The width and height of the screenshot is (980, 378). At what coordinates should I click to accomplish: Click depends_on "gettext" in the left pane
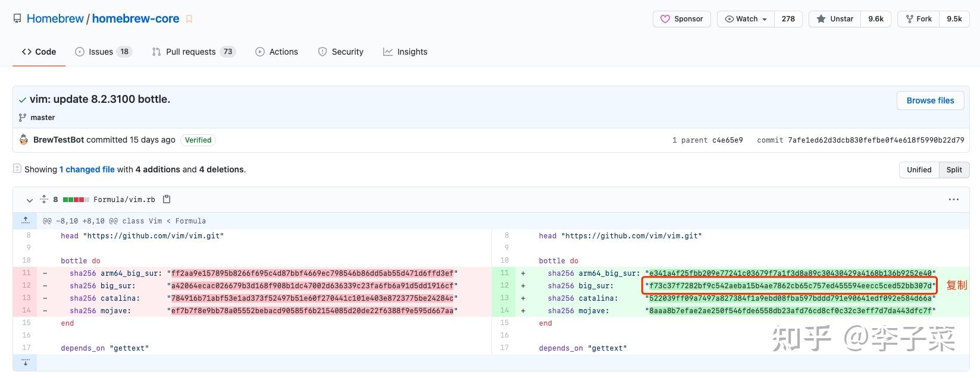point(105,348)
